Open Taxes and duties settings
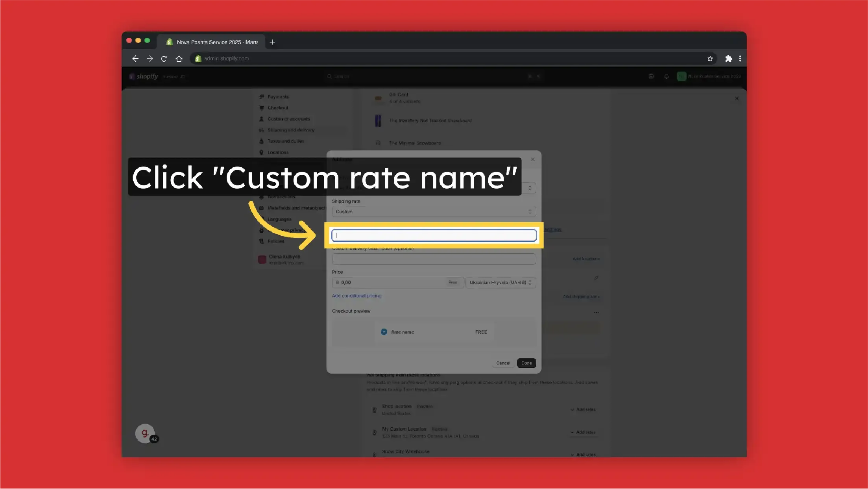Image resolution: width=868 pixels, height=489 pixels. [285, 141]
